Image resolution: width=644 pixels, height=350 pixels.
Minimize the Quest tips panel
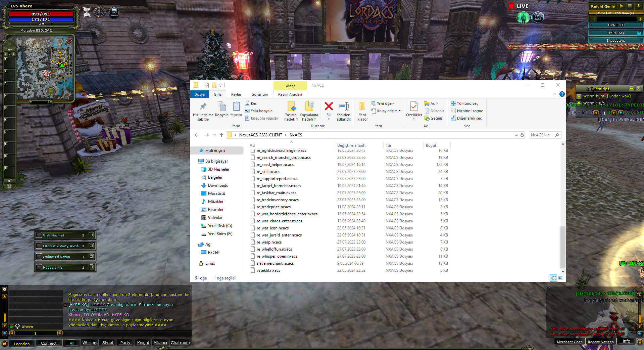pos(631,89)
